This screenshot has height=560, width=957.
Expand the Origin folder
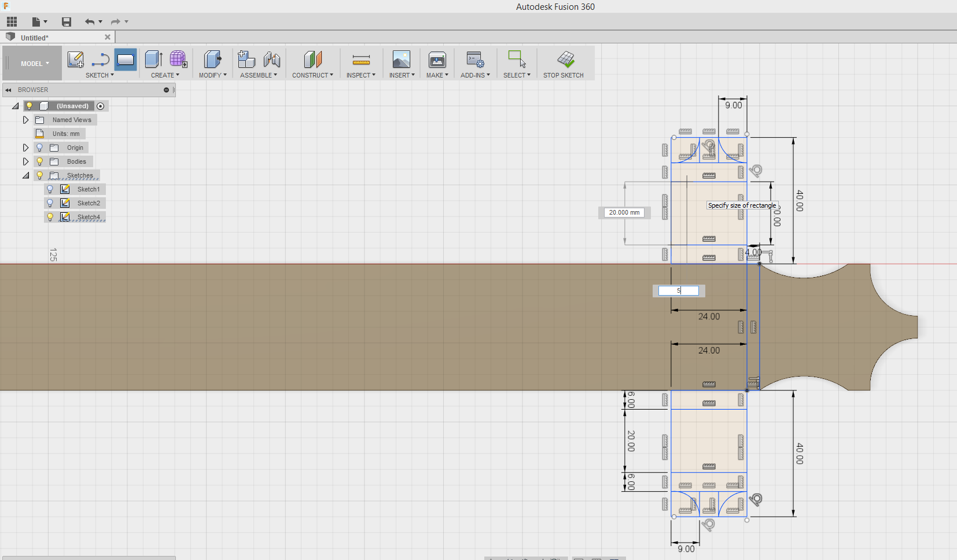(x=25, y=148)
